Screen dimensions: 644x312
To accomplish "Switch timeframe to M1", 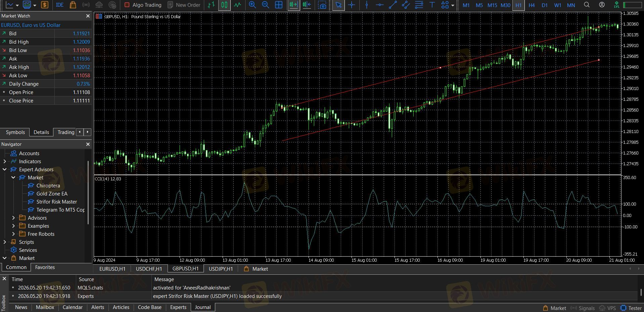I will (466, 5).
